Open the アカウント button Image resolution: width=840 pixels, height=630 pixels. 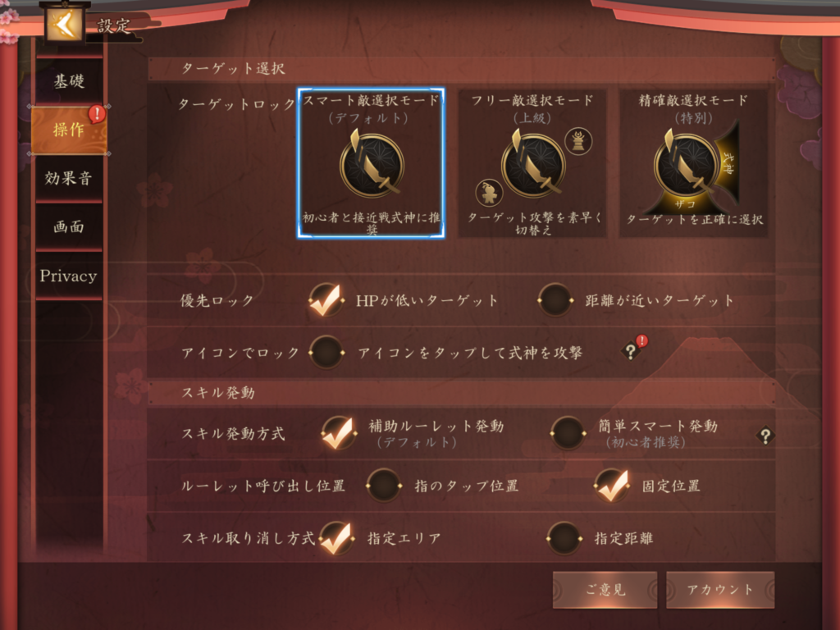click(x=720, y=589)
